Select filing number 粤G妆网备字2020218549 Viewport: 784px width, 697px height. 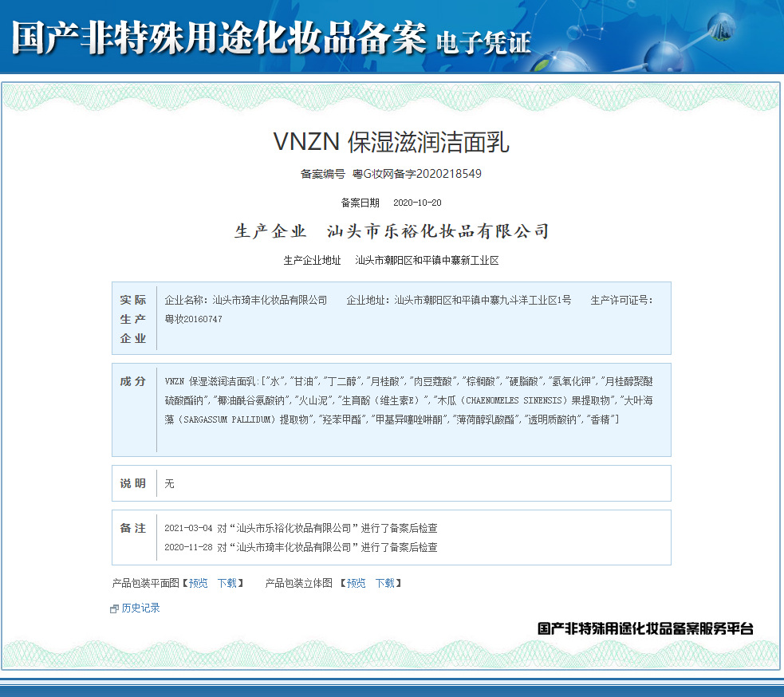417,174
